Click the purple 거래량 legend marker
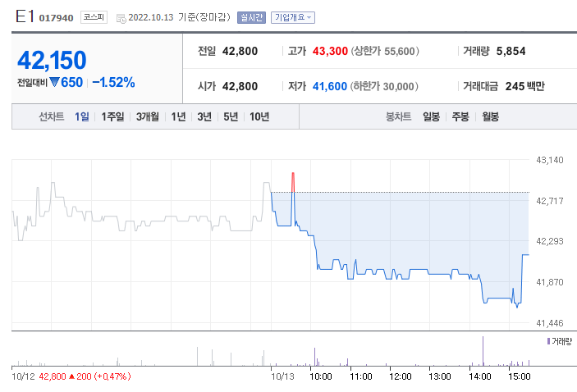 coord(548,341)
